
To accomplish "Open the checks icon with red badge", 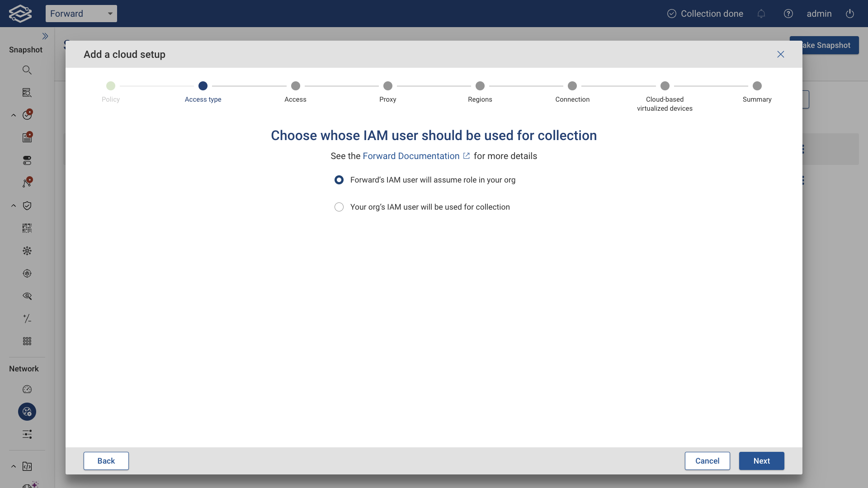I will pyautogui.click(x=27, y=114).
